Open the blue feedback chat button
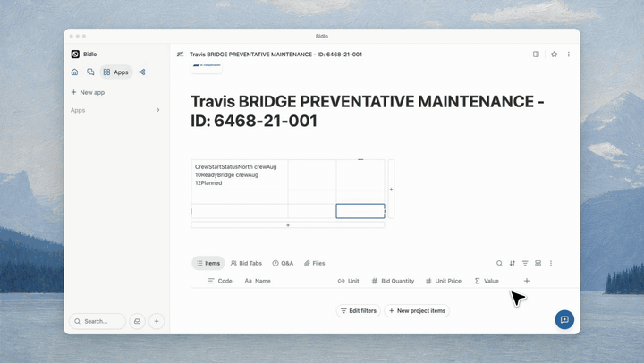The image size is (644, 363). click(564, 319)
